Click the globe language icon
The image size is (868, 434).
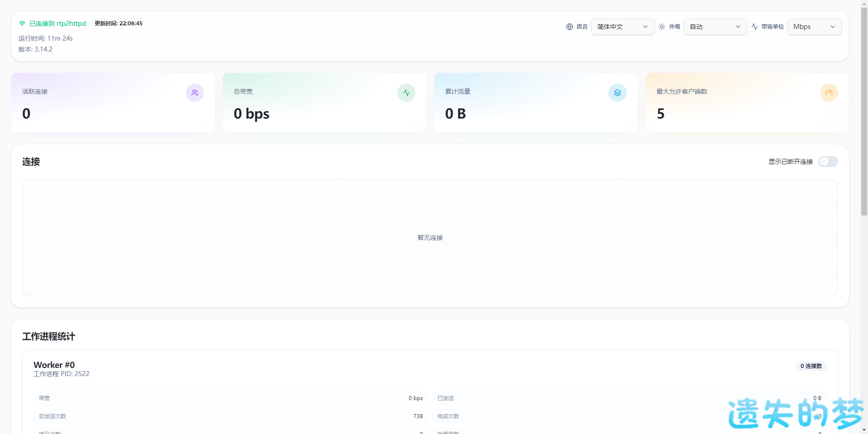click(x=570, y=27)
